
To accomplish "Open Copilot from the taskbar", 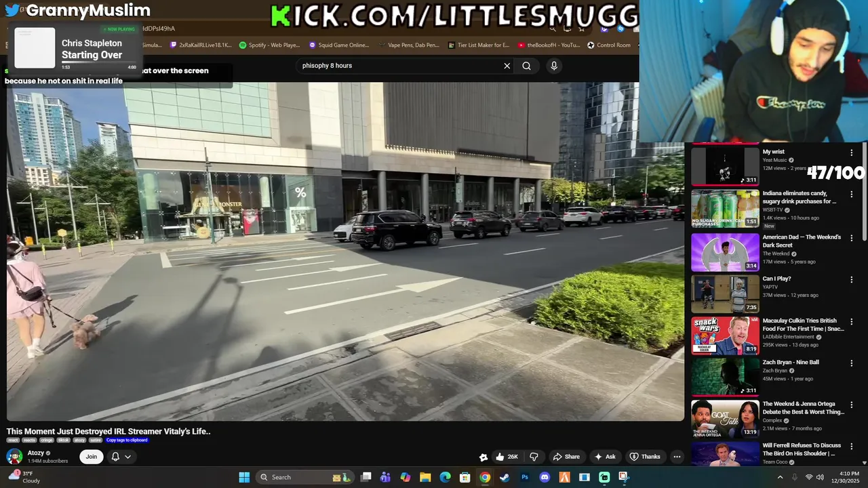I will [406, 477].
